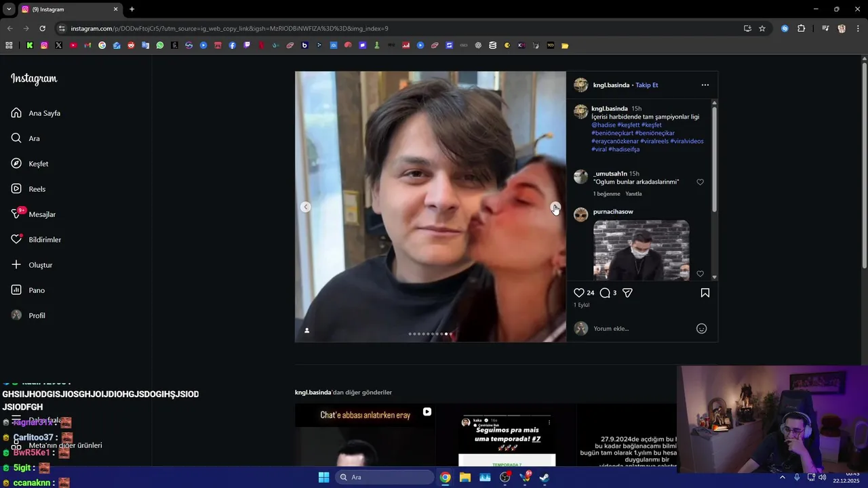Share the post with paper plane icon
868x488 pixels.
pyautogui.click(x=627, y=293)
